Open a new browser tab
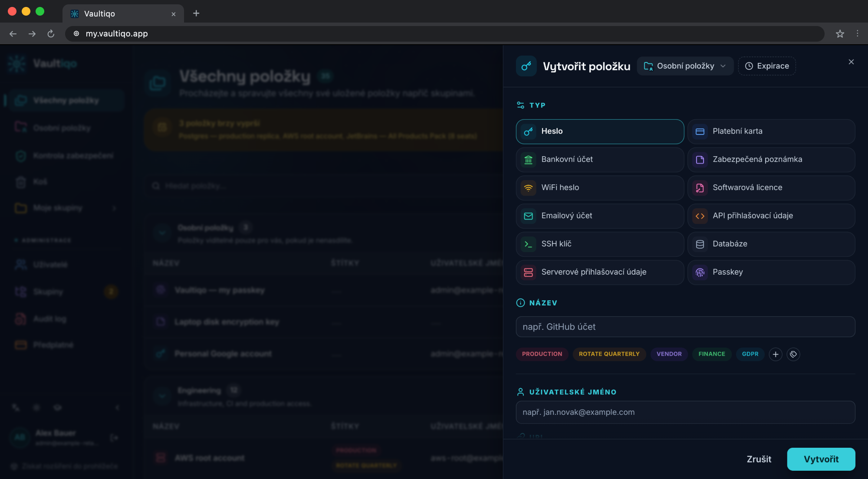The height and width of the screenshot is (479, 868). click(196, 13)
